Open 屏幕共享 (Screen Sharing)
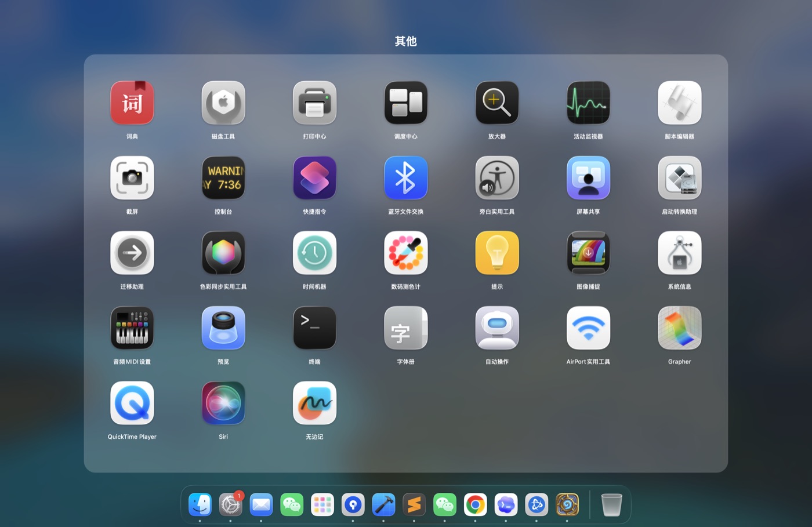The image size is (812, 527). pyautogui.click(x=588, y=178)
